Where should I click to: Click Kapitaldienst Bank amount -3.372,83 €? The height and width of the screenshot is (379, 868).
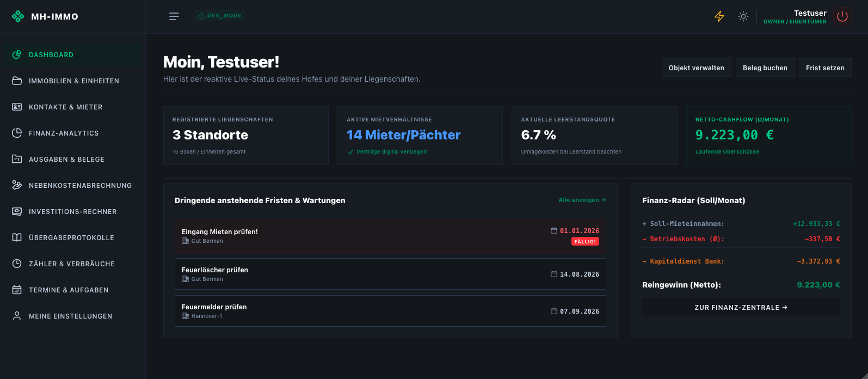[x=818, y=261]
